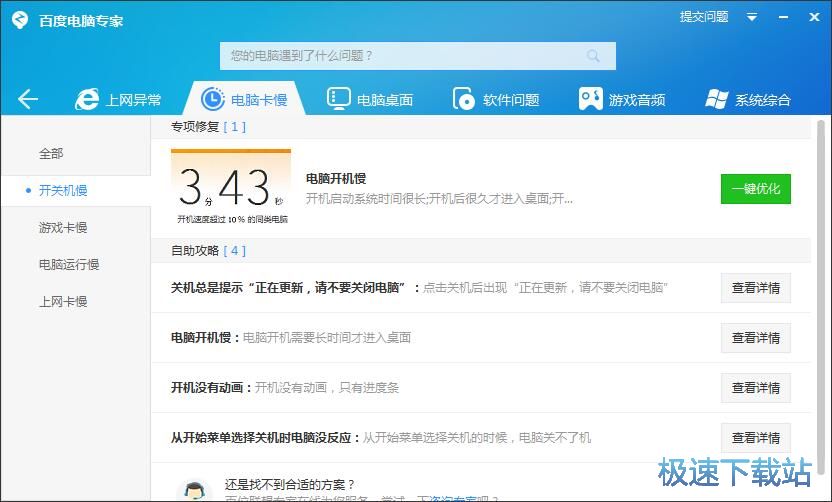The height and width of the screenshot is (502, 832).
Task: Click the 关机总是提示 guide title text
Action: pos(296,288)
